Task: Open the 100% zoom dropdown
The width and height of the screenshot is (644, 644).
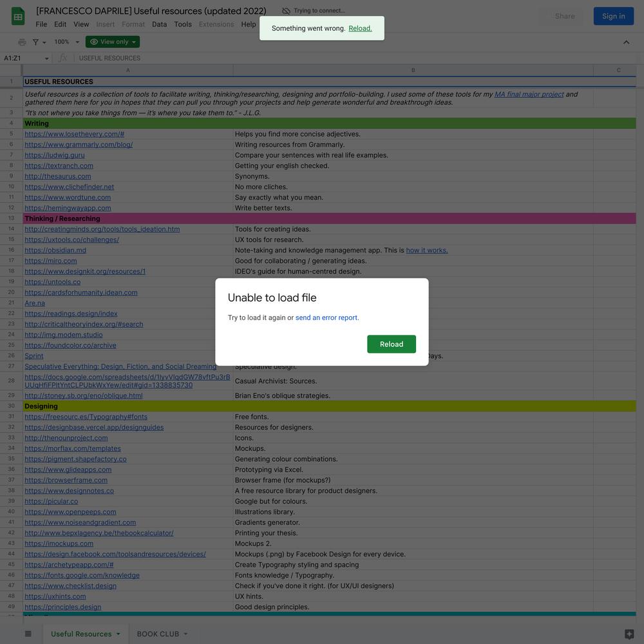Action: 66,42
